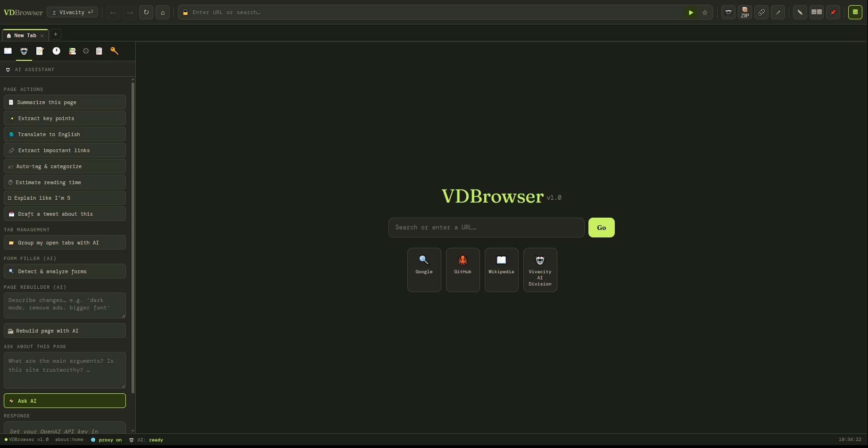Open the key passwords sidebar icon
Image resolution: width=868 pixels, height=448 pixels.
coord(114,51)
